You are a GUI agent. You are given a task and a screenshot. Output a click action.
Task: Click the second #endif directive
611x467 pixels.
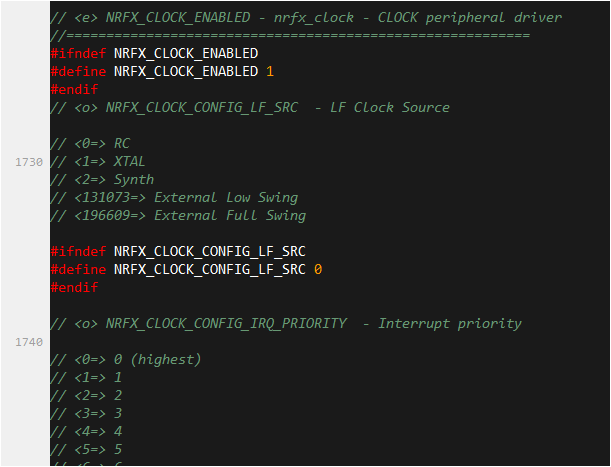(x=74, y=288)
